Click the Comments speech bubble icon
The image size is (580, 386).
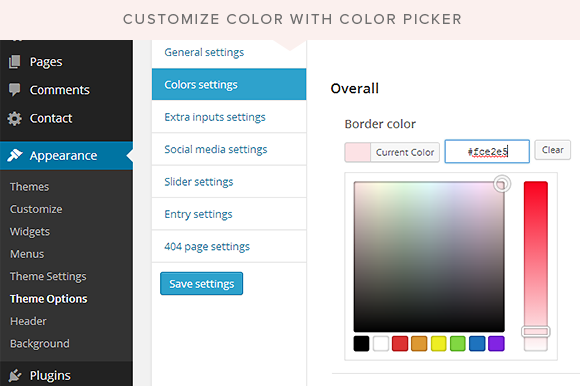coord(14,89)
